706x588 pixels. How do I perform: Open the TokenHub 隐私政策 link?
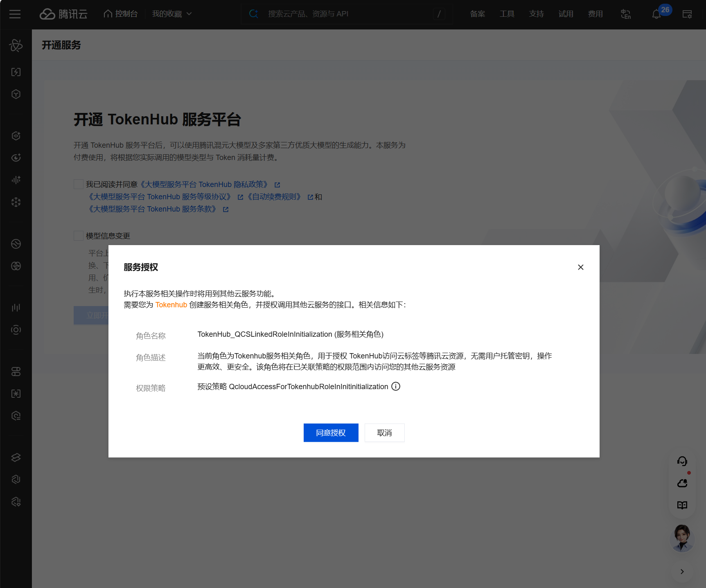coord(204,185)
